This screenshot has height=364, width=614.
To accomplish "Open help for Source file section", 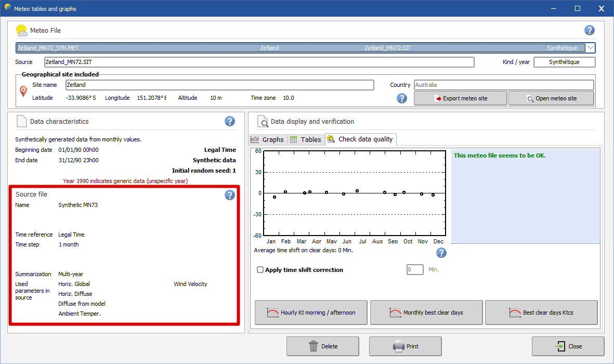I will pos(230,194).
